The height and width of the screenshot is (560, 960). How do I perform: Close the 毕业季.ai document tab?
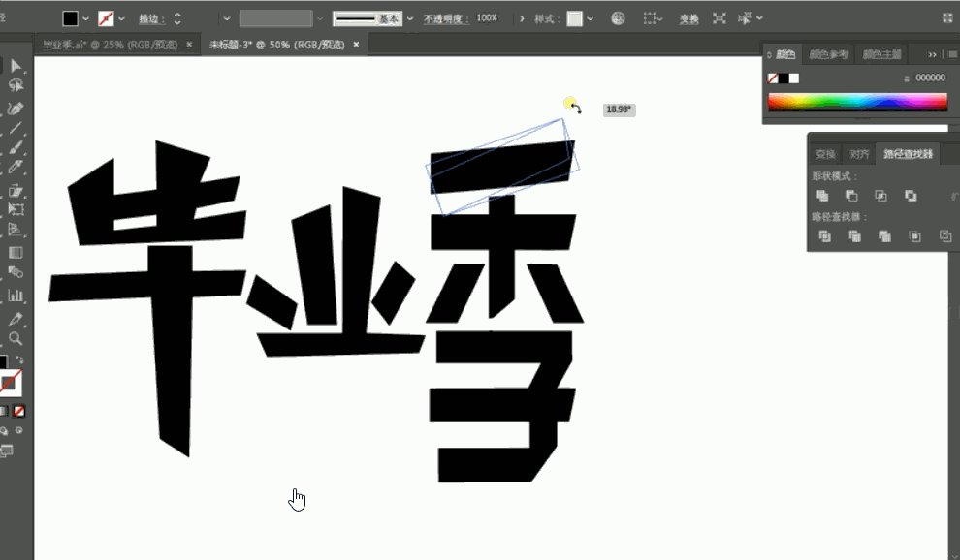[189, 45]
